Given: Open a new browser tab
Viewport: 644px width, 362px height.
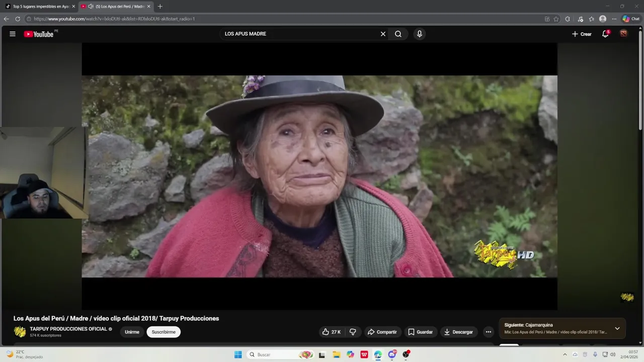Looking at the screenshot, I should (160, 7).
